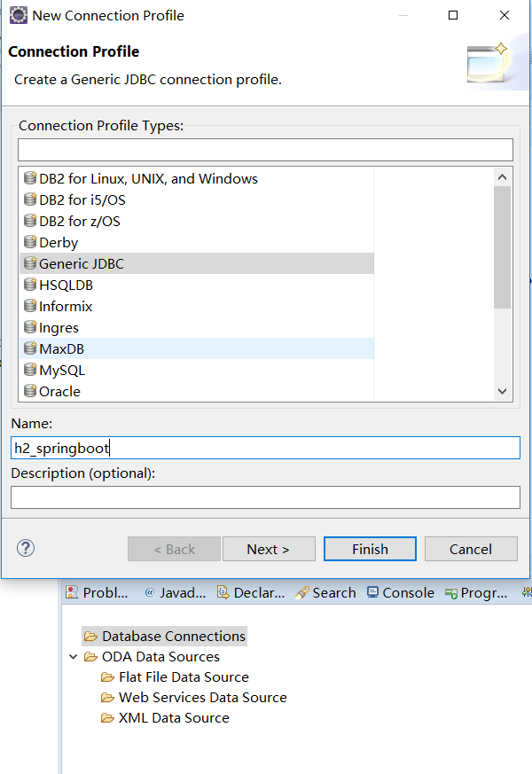
Task: Collapse the ODA Data Sources tree node
Action: point(73,657)
